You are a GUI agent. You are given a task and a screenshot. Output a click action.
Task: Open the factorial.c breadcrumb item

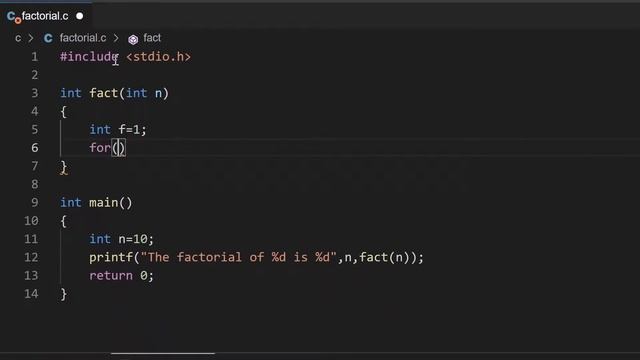click(x=83, y=38)
